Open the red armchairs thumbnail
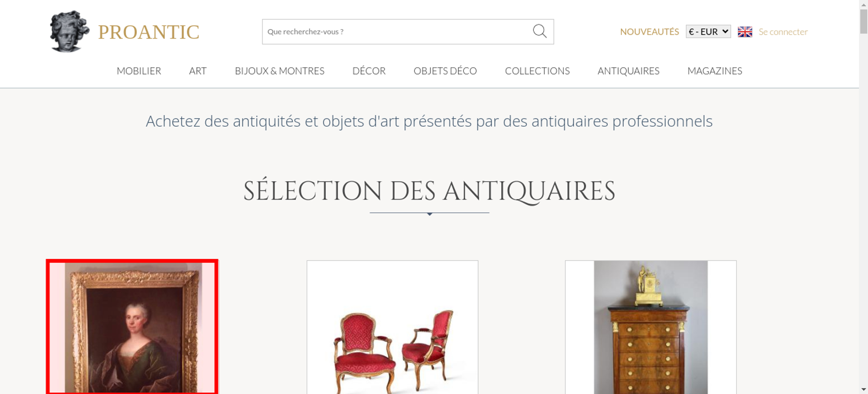Viewport: 868px width, 394px height. click(x=392, y=327)
